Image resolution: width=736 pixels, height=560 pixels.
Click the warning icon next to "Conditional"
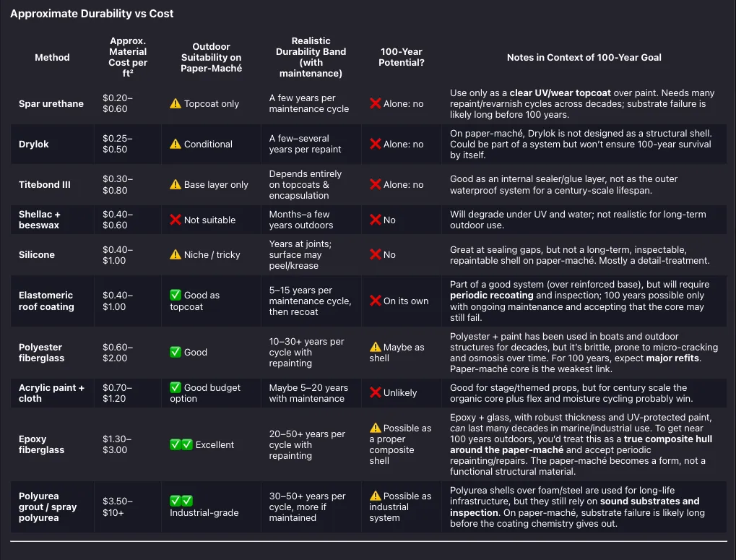pos(176,145)
